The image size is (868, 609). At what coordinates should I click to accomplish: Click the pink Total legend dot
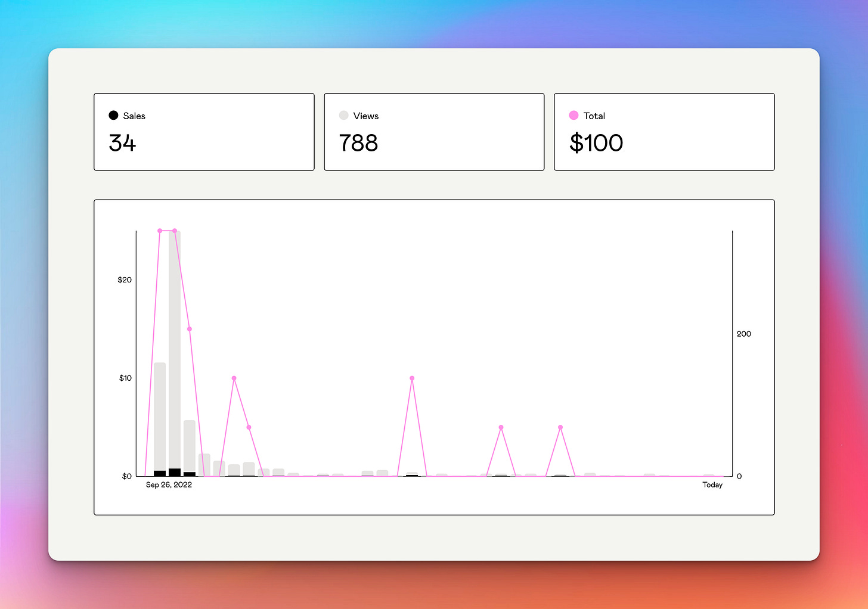573,115
